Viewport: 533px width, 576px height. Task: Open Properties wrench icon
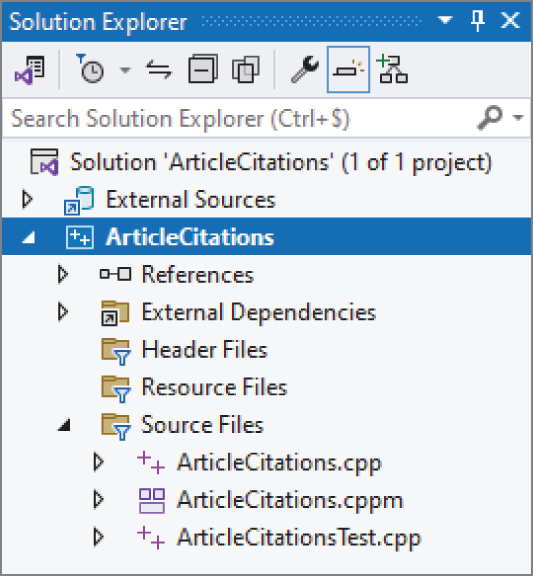(x=305, y=69)
